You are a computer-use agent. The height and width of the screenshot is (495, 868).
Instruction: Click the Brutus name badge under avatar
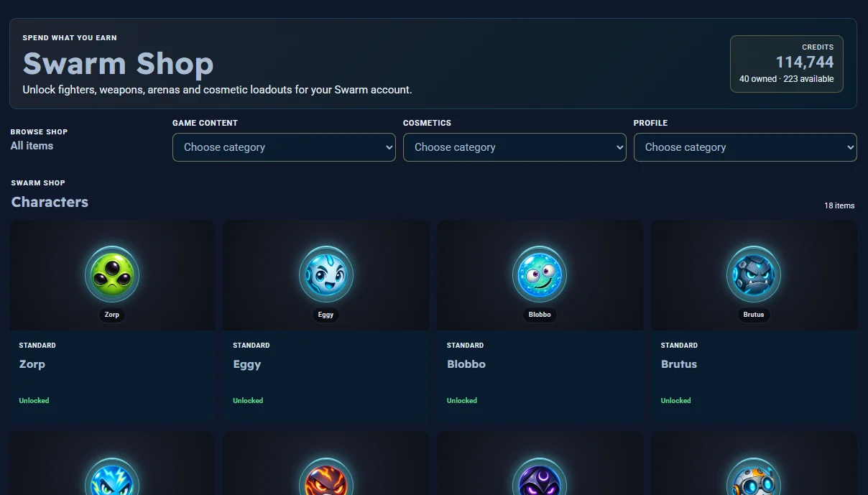(x=754, y=315)
